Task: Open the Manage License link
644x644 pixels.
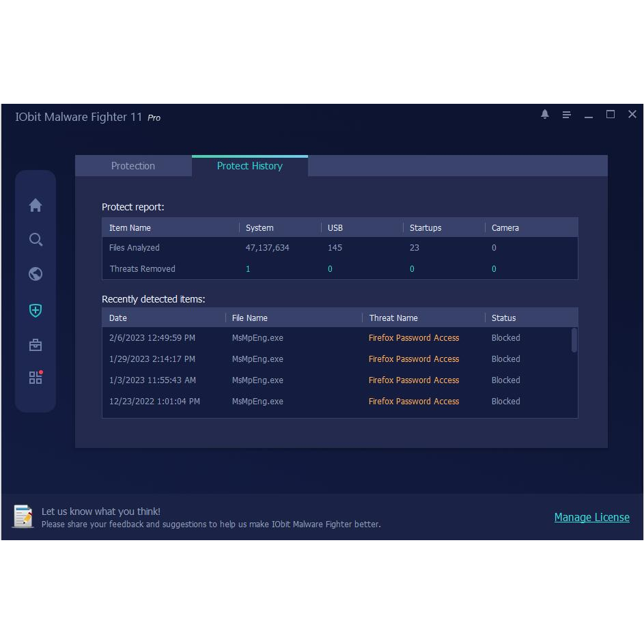Action: (591, 518)
